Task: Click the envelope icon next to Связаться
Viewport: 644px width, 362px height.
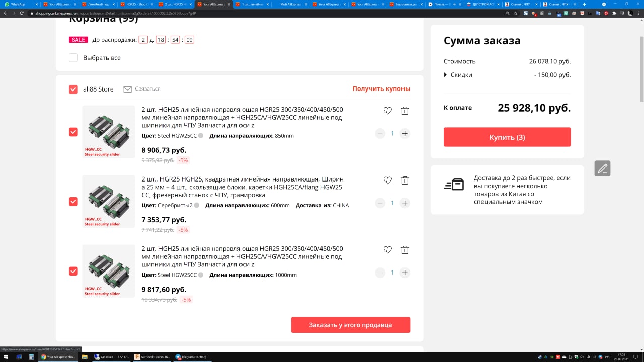Action: (x=127, y=89)
